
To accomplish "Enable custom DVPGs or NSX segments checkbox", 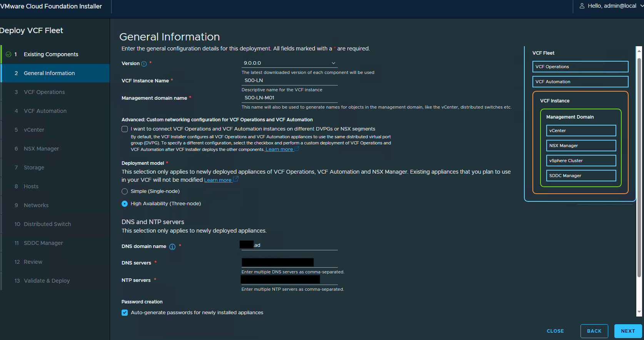I will click(x=125, y=129).
